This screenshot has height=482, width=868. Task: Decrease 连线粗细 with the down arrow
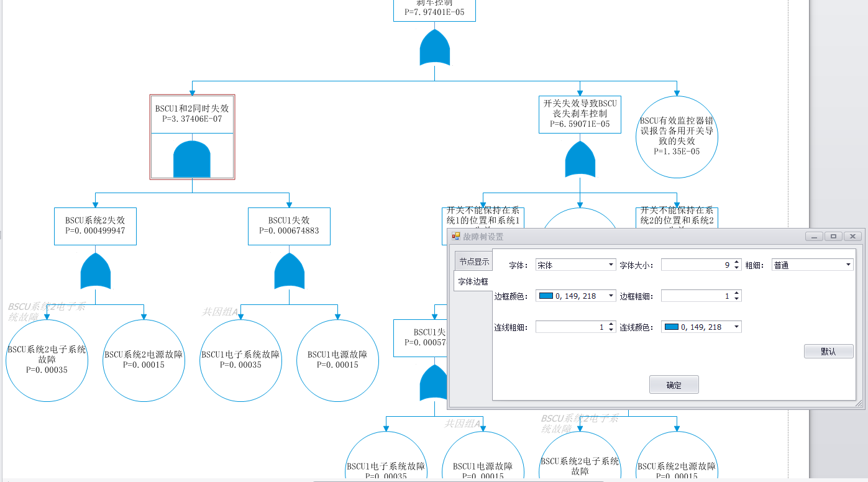[x=611, y=330]
